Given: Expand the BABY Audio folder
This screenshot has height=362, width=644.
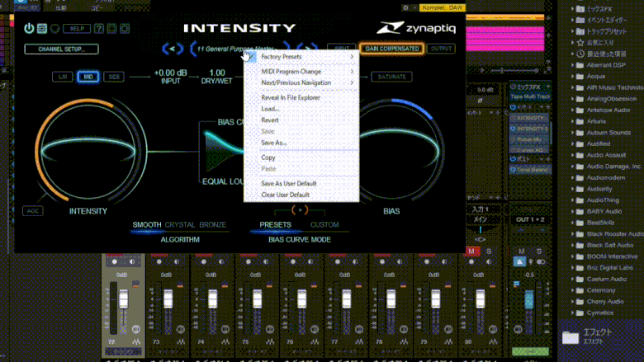Looking at the screenshot, I should (572, 211).
